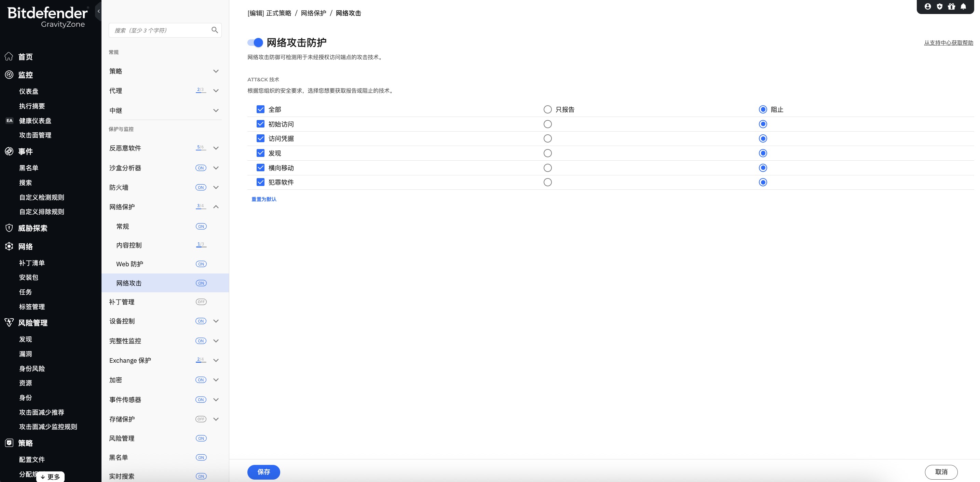Open the user profile icon at top right
This screenshot has width=980, height=482.
pos(927,6)
